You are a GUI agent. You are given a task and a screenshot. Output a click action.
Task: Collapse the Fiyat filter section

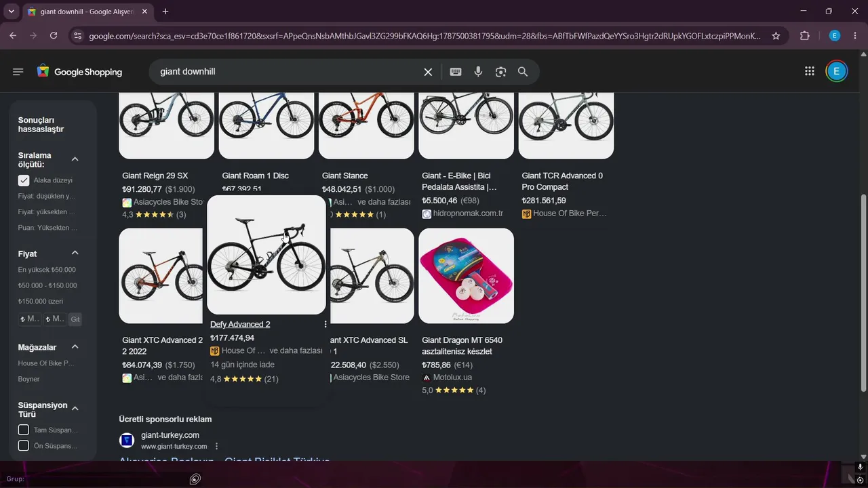click(x=75, y=253)
